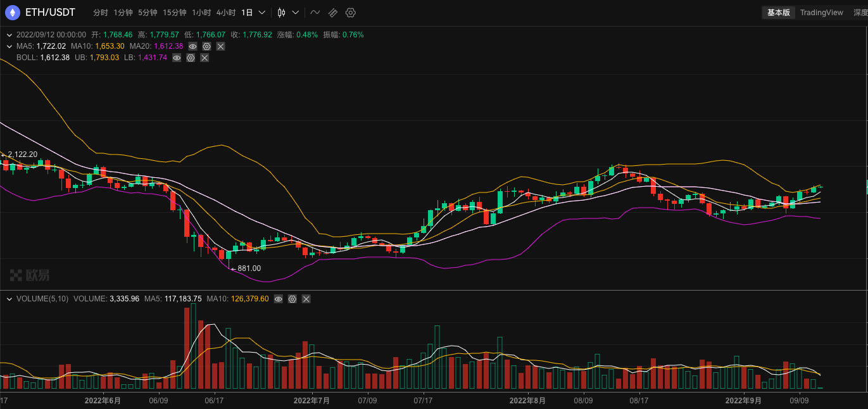Expand the timeframe dropdown next to 1日

point(262,13)
